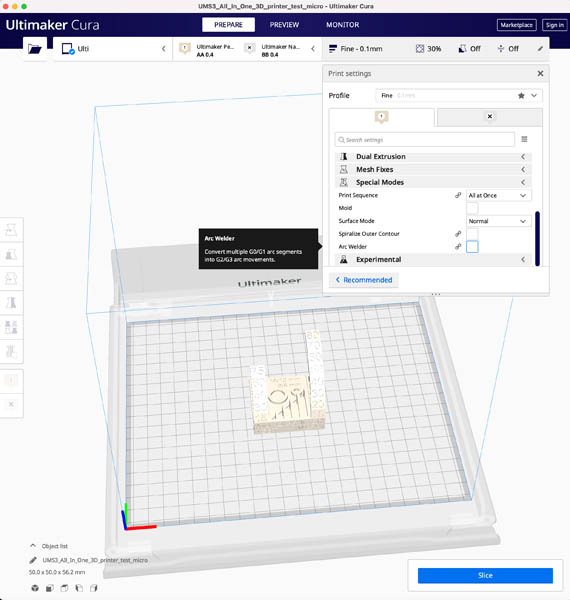The image size is (570, 600).
Task: Close the Print settings panel
Action: click(x=540, y=73)
